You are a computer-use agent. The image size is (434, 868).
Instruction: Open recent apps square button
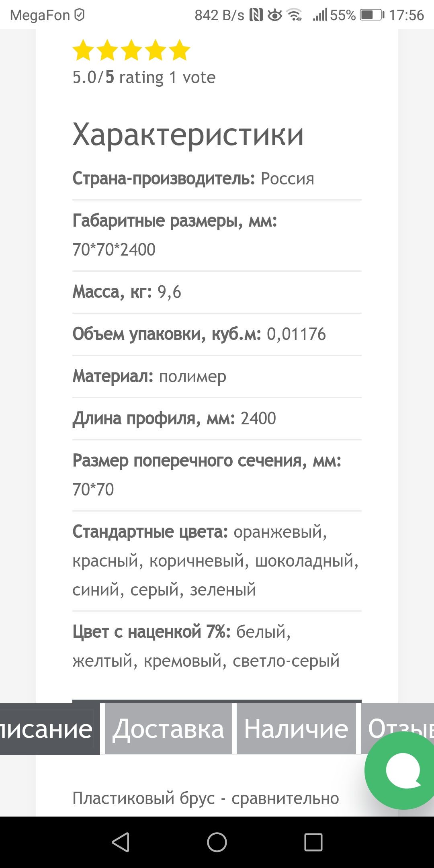(x=313, y=842)
